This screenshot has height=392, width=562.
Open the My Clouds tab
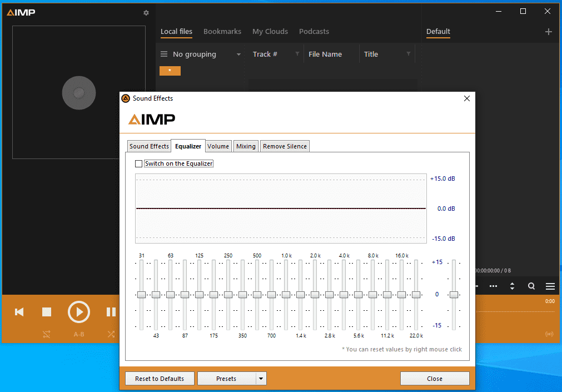[x=270, y=32]
